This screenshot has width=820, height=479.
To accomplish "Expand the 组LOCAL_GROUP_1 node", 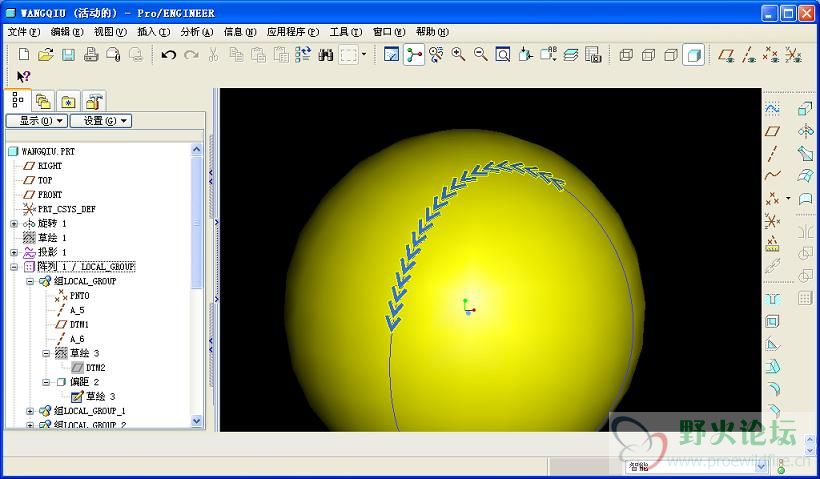I will [x=30, y=411].
